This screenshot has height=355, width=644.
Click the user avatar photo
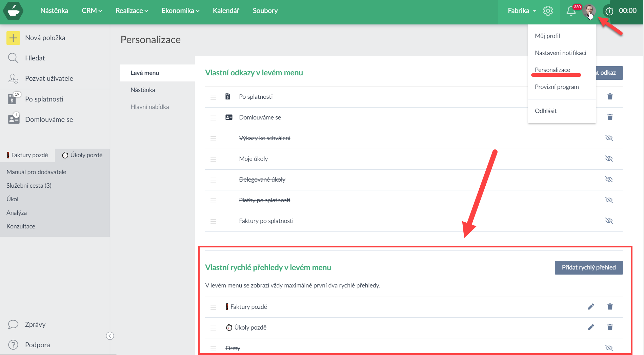tap(589, 11)
